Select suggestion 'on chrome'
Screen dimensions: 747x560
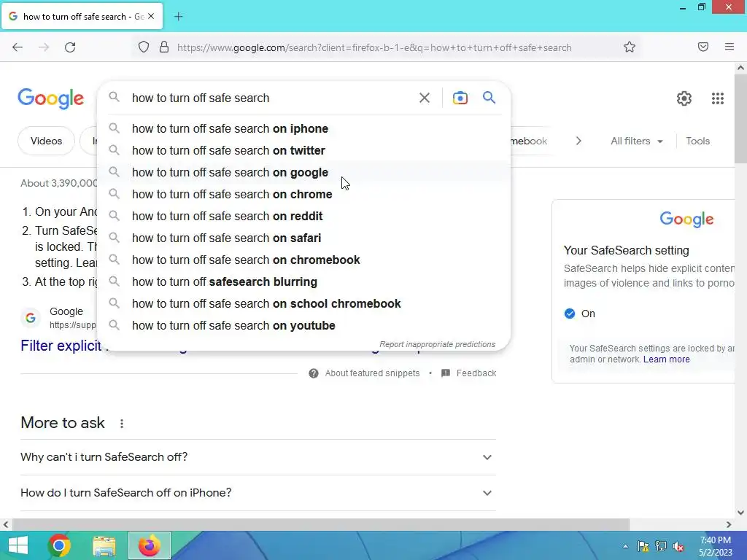tap(304, 194)
